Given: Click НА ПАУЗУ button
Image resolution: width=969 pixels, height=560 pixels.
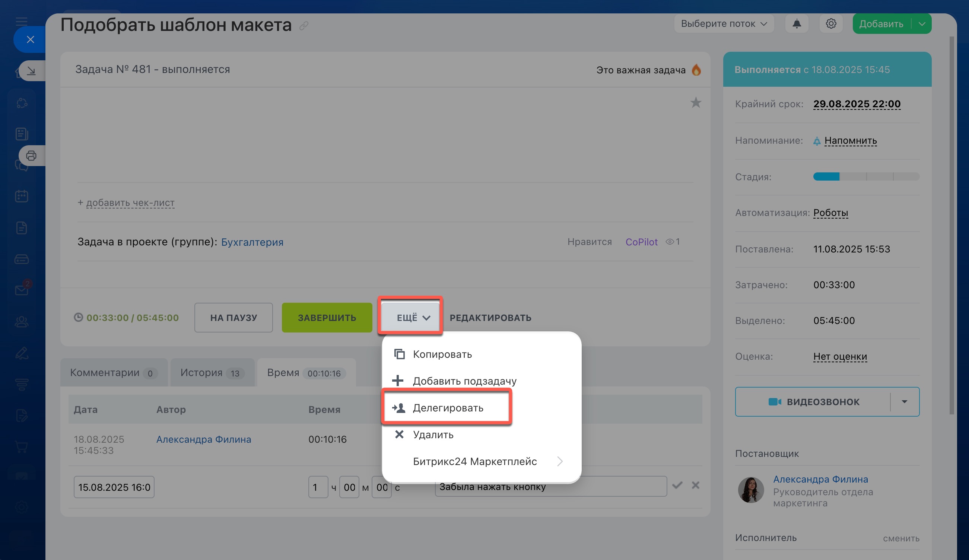Looking at the screenshot, I should pos(233,318).
